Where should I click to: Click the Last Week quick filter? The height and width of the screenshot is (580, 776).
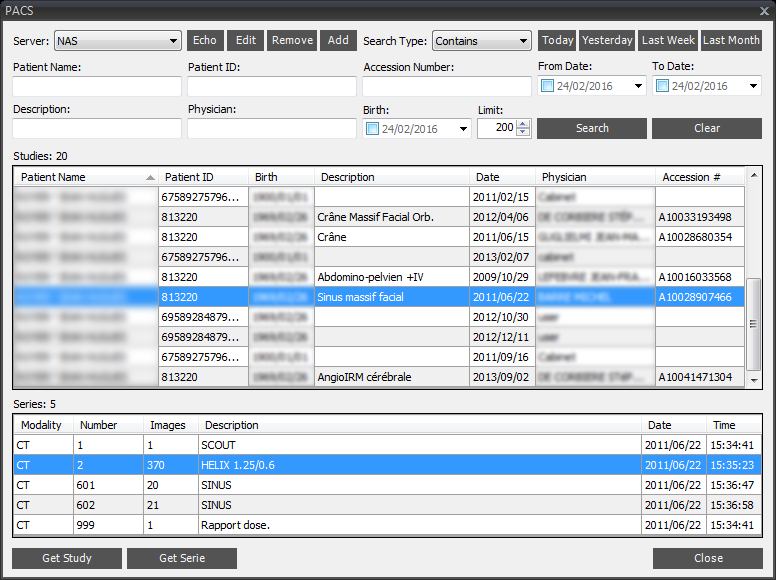pyautogui.click(x=668, y=41)
